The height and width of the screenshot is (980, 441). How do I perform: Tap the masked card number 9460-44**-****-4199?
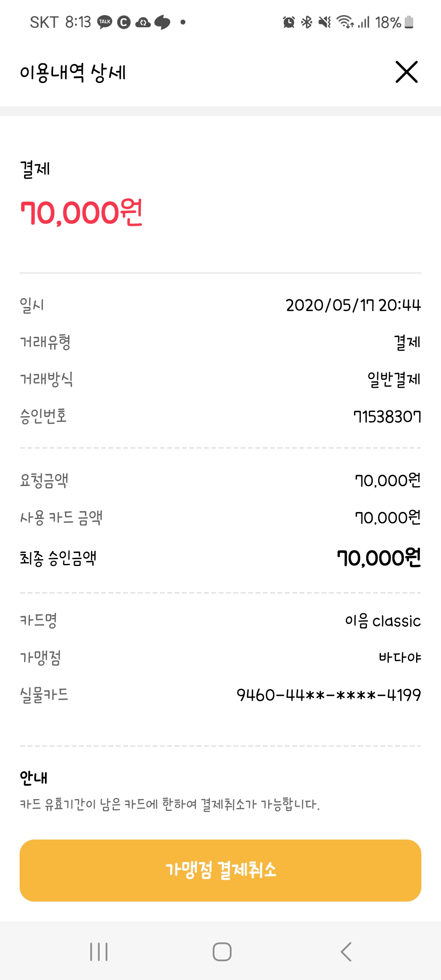tap(329, 695)
